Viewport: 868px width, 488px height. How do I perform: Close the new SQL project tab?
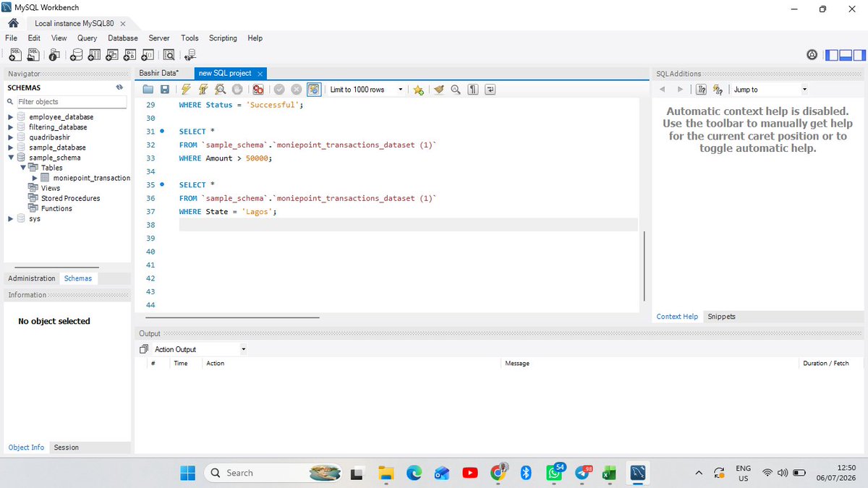[x=260, y=74]
